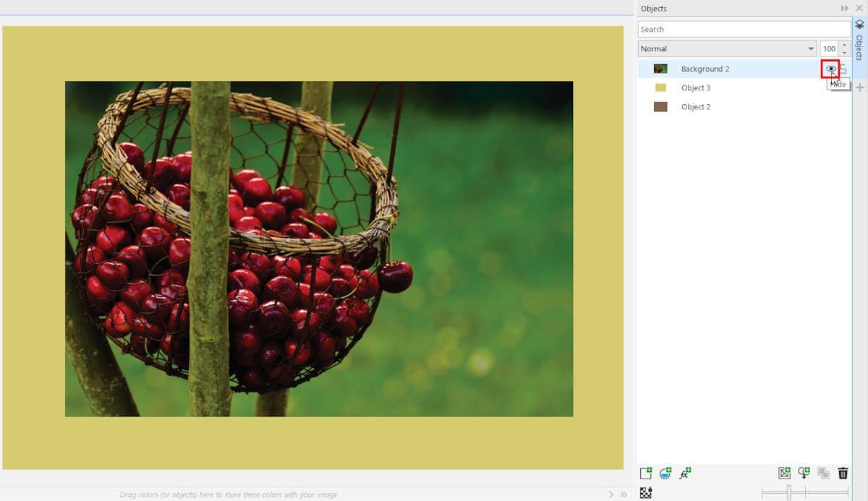Select the Create Clip Mask icon

tap(804, 472)
